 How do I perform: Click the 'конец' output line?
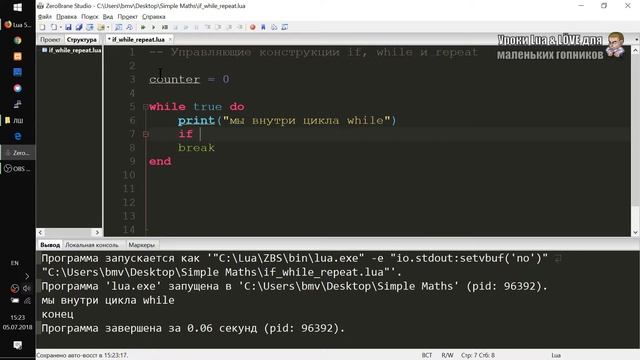[58, 314]
